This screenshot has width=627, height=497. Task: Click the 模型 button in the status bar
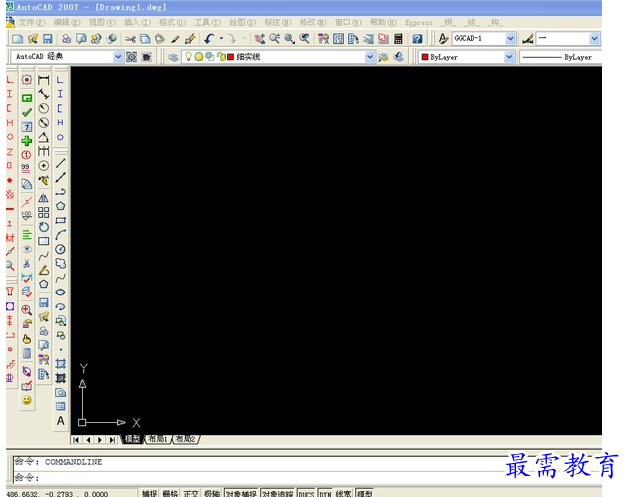364,493
